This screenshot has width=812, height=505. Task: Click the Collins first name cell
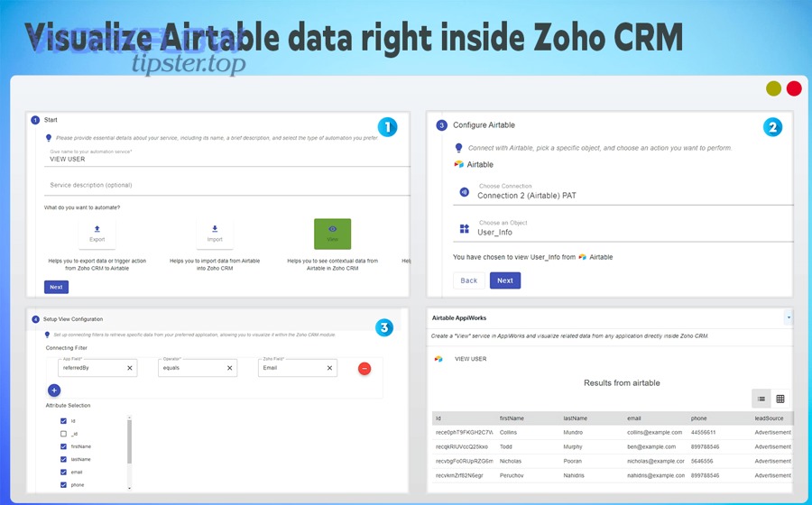508,432
